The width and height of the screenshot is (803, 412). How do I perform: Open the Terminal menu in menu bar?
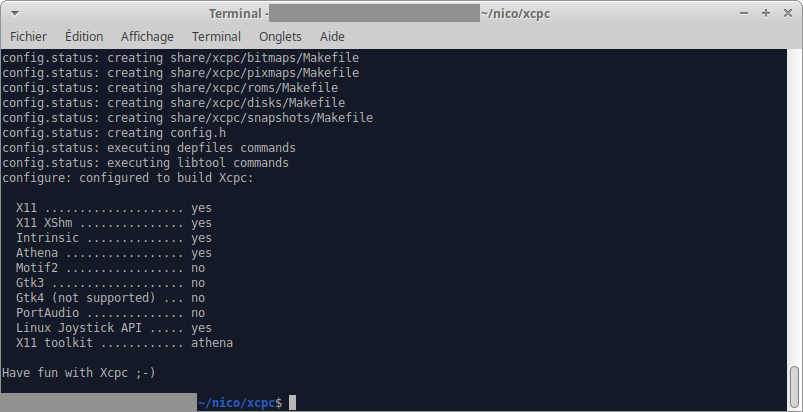(216, 36)
